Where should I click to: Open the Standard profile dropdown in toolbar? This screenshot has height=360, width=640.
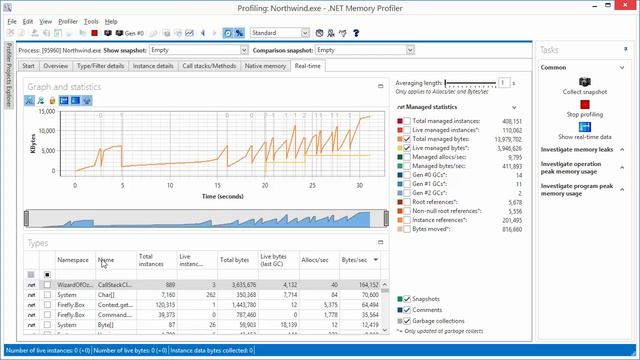pos(305,33)
